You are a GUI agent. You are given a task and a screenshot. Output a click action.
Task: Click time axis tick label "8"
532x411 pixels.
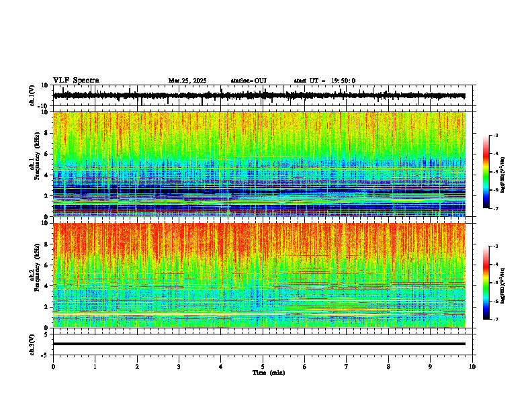388,366
